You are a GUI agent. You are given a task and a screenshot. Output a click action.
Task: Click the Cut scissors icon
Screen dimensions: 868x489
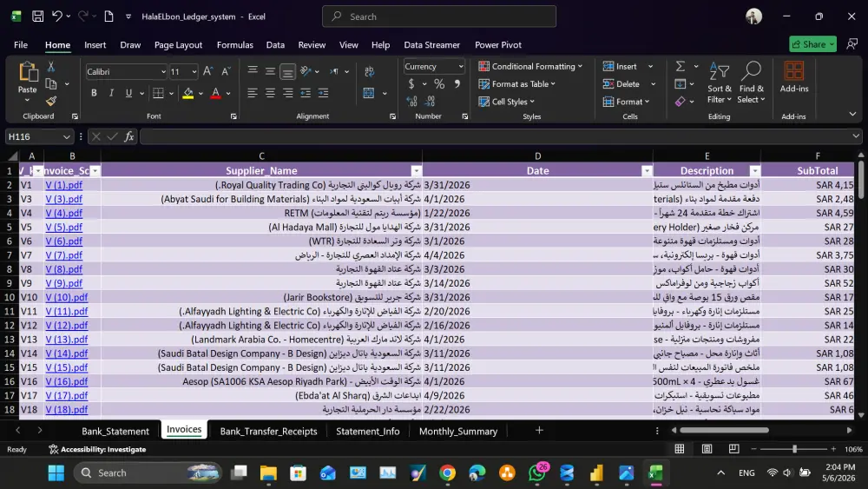tap(51, 67)
